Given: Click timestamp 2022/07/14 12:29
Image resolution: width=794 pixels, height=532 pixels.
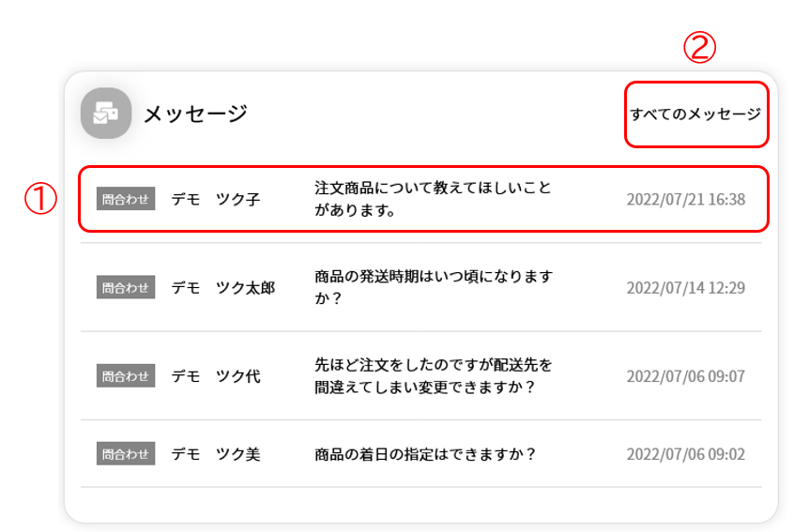Looking at the screenshot, I should [x=686, y=288].
